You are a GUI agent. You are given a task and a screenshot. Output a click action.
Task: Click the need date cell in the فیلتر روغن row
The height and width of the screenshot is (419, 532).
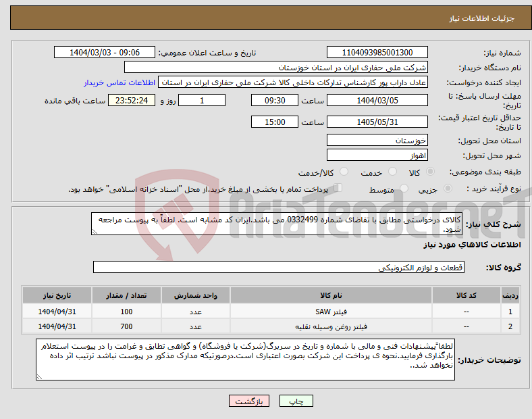coord(57,326)
